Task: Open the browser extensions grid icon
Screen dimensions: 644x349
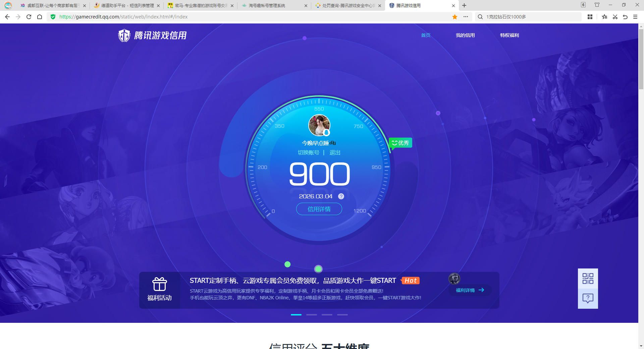Action: click(x=590, y=17)
